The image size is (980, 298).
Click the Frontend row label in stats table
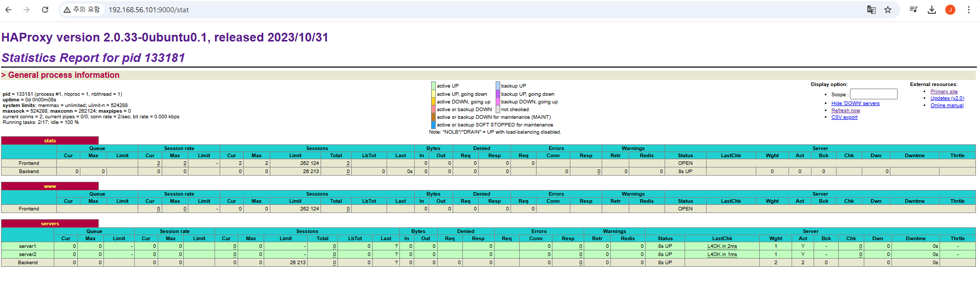[29, 163]
